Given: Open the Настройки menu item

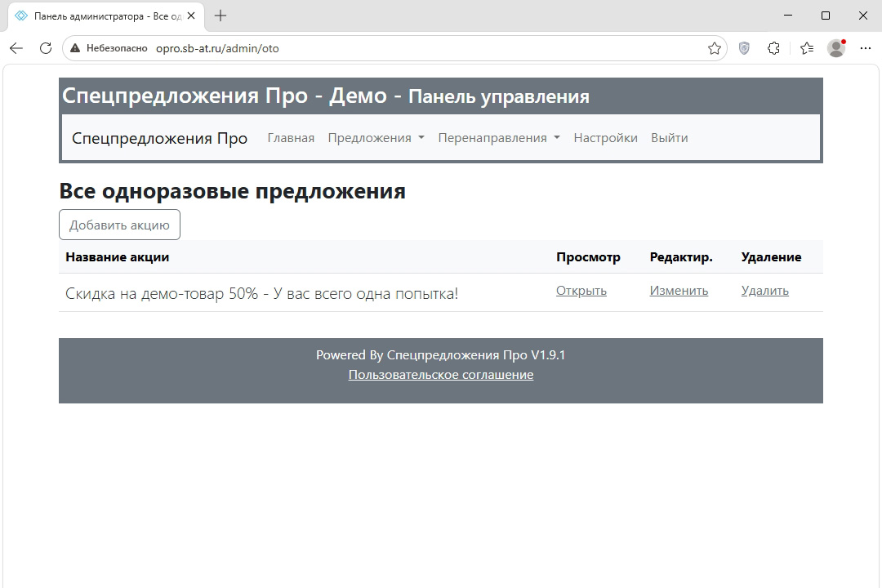Looking at the screenshot, I should 605,138.
